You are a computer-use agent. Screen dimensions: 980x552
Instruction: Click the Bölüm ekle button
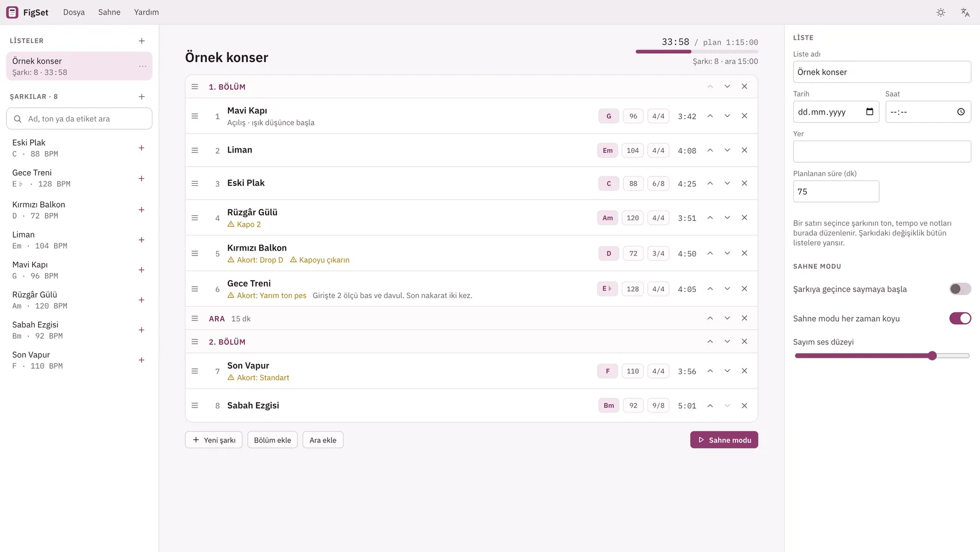(x=272, y=440)
